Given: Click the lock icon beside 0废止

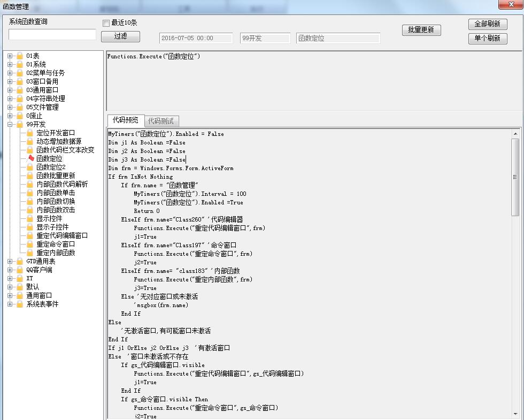Looking at the screenshot, I should pyautogui.click(x=20, y=116).
